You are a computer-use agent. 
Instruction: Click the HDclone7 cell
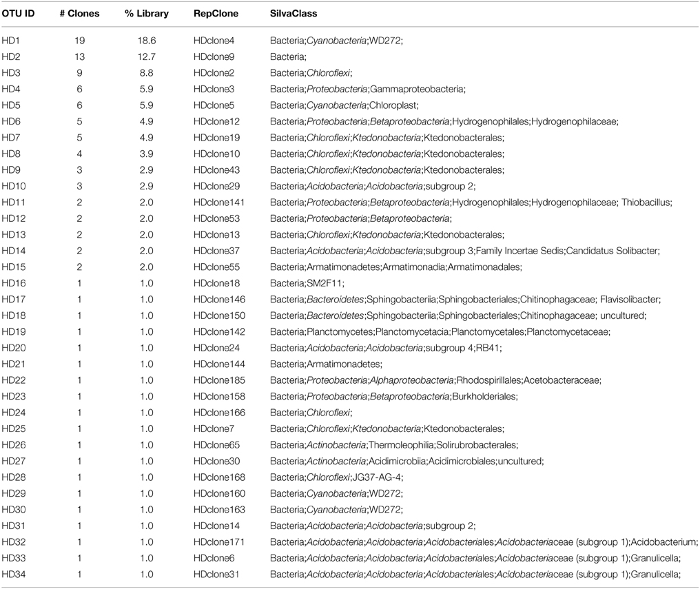(214, 428)
